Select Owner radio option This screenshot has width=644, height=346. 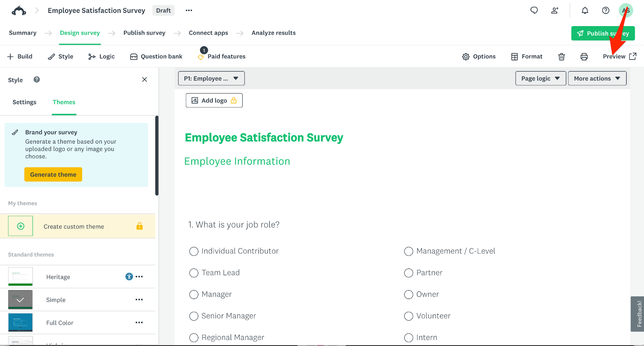[409, 295]
